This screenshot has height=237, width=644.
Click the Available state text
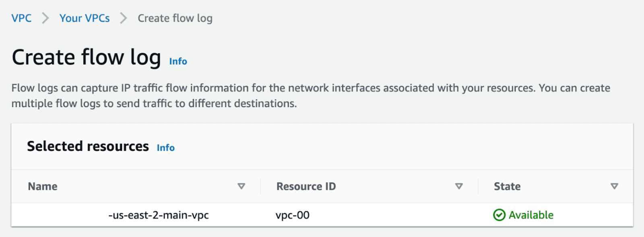531,215
